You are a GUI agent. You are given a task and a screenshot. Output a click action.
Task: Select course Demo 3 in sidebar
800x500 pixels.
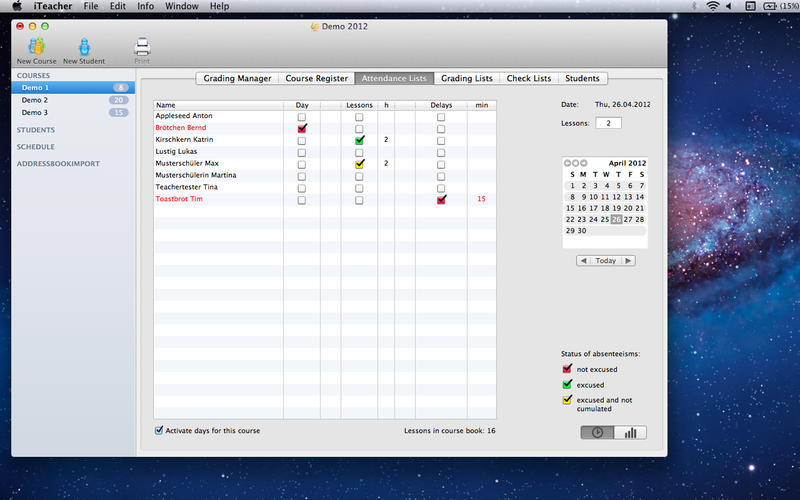point(73,112)
